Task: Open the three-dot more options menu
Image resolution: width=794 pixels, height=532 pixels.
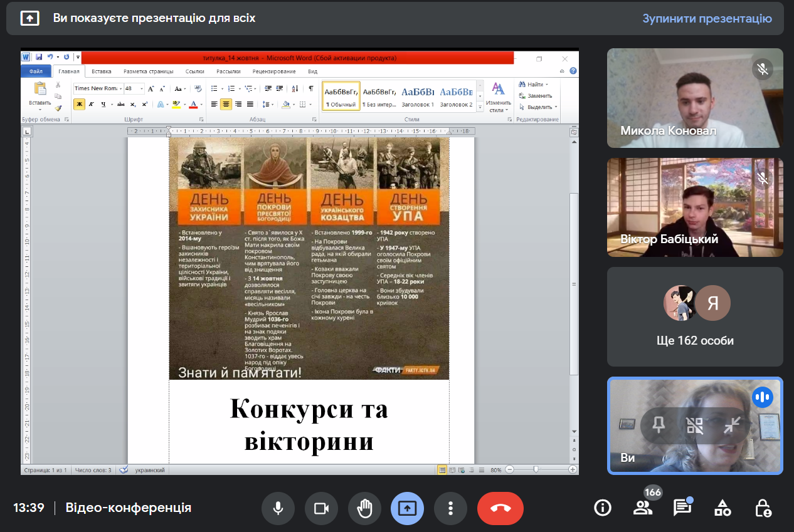Action: click(x=450, y=508)
